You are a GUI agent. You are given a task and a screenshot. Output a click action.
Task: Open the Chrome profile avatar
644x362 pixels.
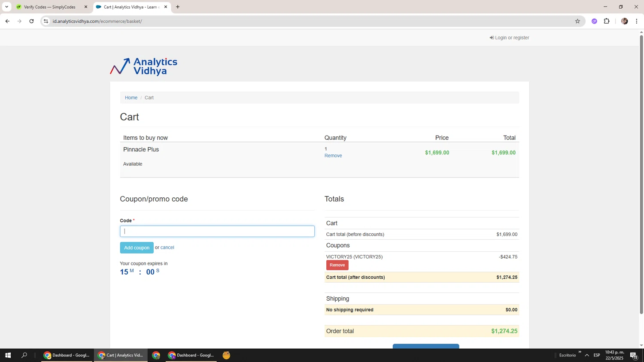(x=624, y=21)
